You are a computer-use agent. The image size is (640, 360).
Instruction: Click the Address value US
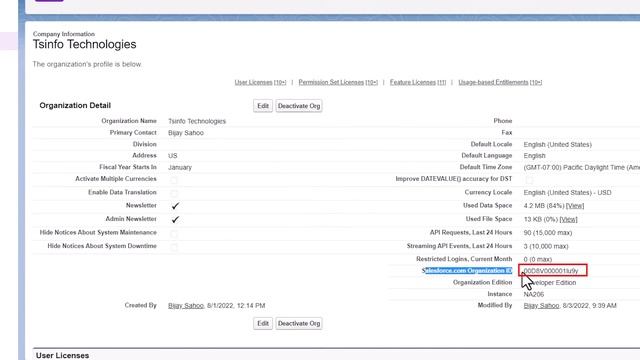coord(173,156)
